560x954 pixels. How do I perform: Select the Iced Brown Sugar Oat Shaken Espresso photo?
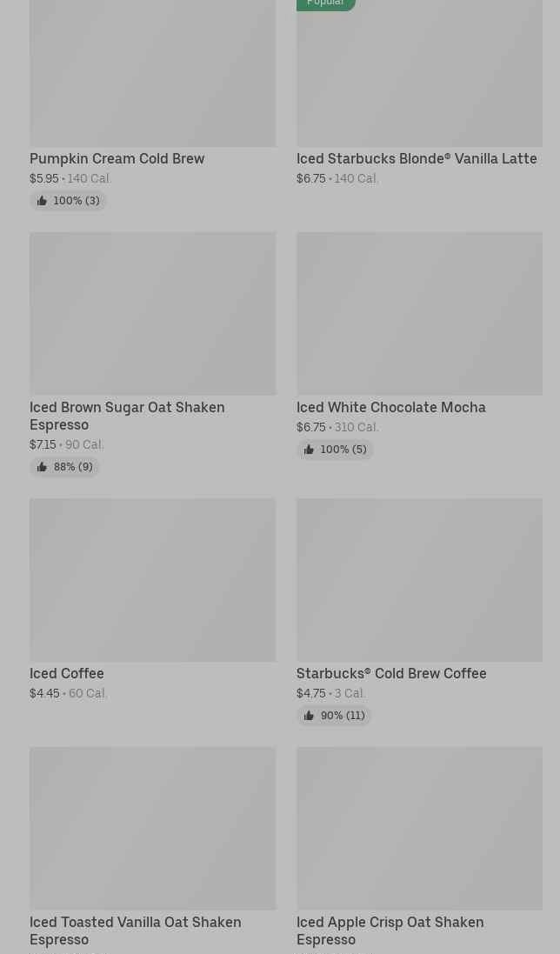point(152,313)
